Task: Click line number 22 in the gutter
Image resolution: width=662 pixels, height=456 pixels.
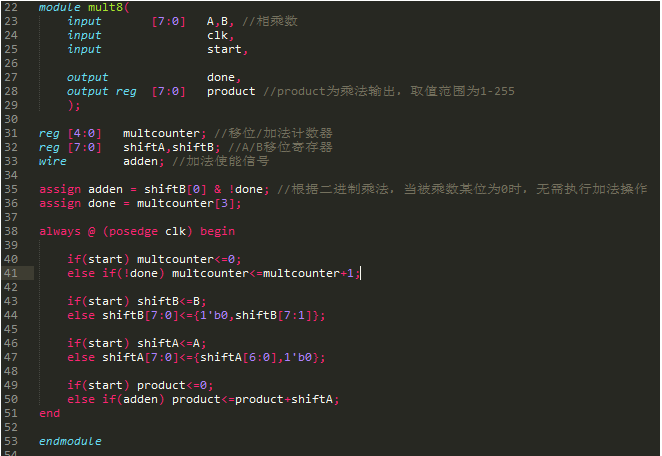Action: (x=12, y=7)
